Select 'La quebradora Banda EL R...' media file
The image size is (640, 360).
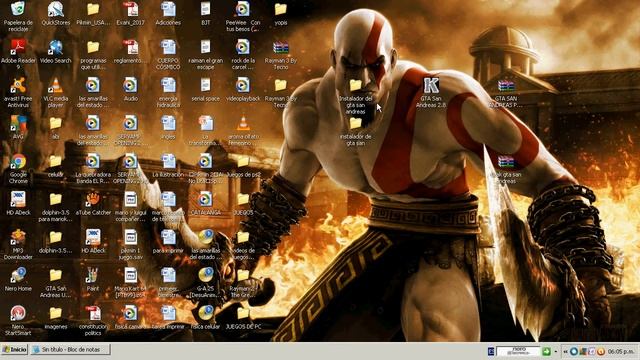93,168
